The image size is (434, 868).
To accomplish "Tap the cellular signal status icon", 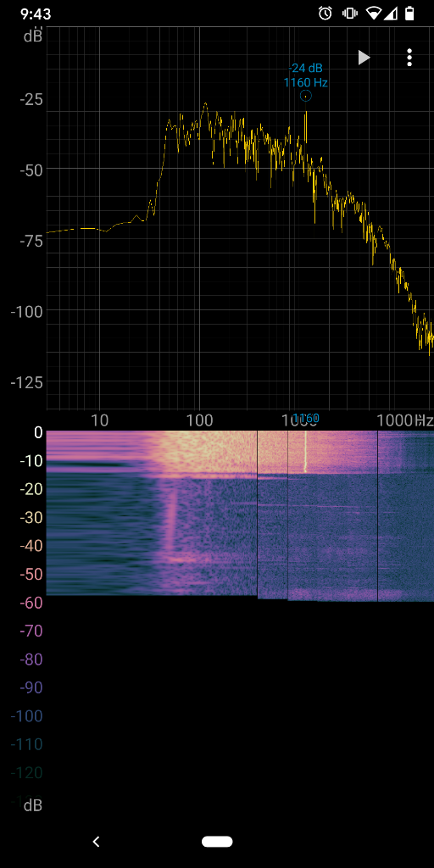I will coord(392,14).
